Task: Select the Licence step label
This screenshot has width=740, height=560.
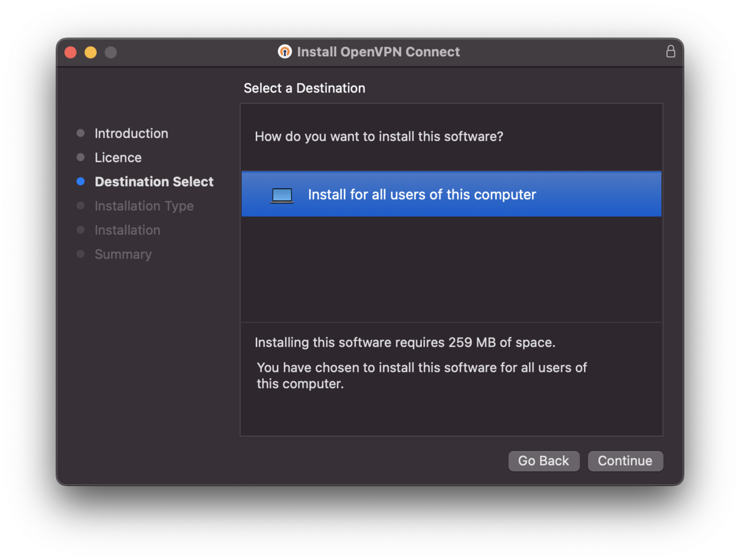Action: (x=118, y=157)
